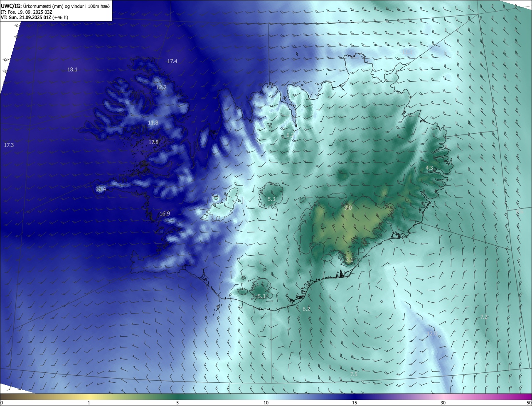Click the UWC/IG map title text
Screen dimensions: 532x406
55,6
